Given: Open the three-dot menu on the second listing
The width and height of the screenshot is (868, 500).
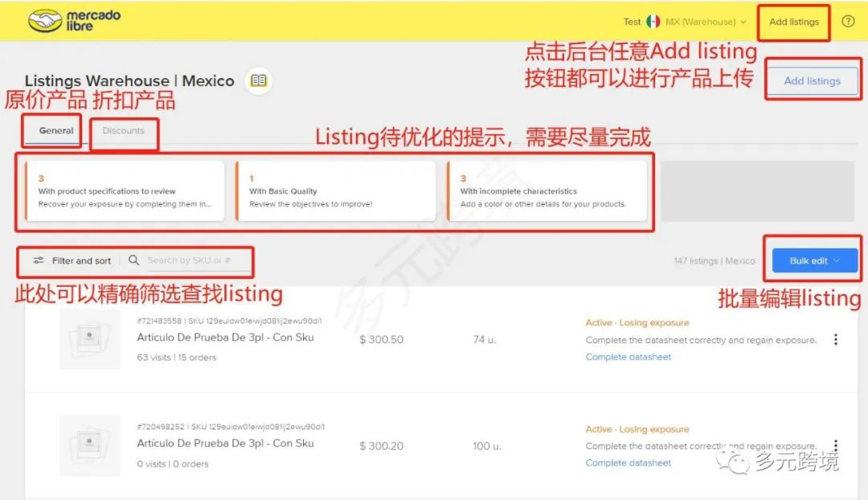Looking at the screenshot, I should pos(834,445).
